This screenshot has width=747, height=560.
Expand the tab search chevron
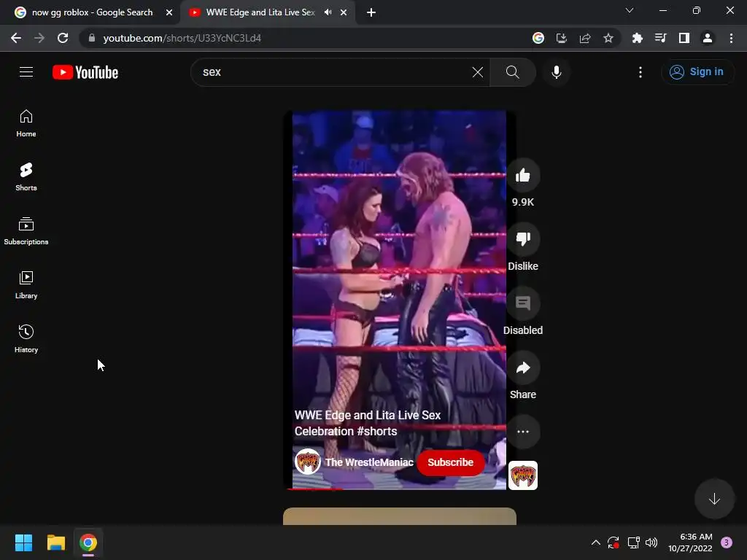click(x=630, y=10)
